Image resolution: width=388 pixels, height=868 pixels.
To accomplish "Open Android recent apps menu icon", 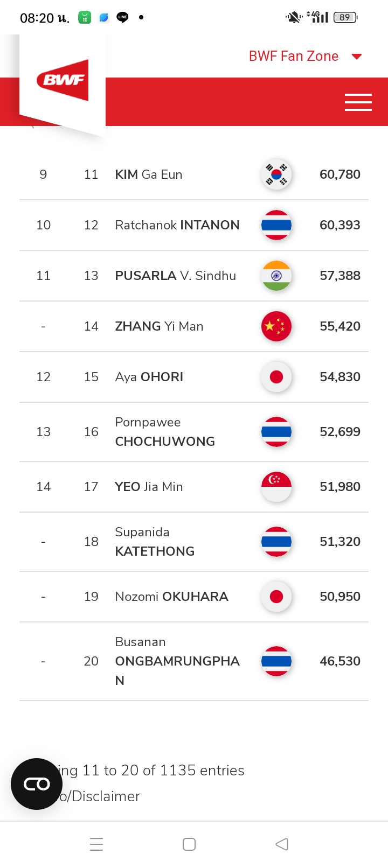I will click(x=96, y=844).
